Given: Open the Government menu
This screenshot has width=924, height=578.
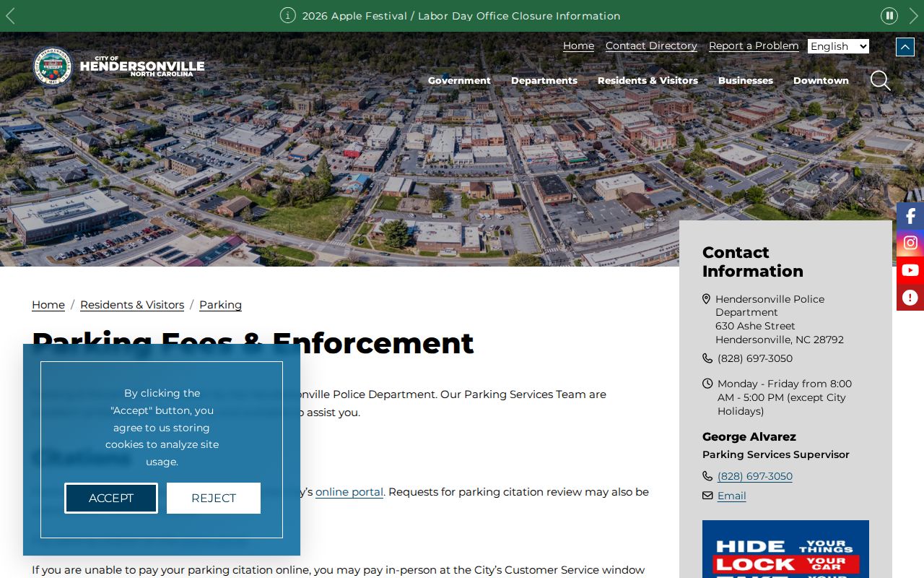Looking at the screenshot, I should 459,80.
